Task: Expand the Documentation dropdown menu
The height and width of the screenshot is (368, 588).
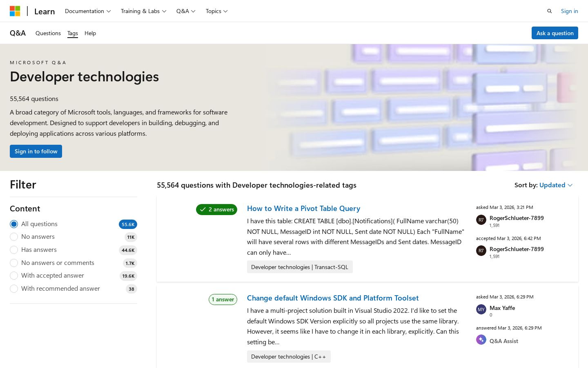Action: pyautogui.click(x=88, y=11)
